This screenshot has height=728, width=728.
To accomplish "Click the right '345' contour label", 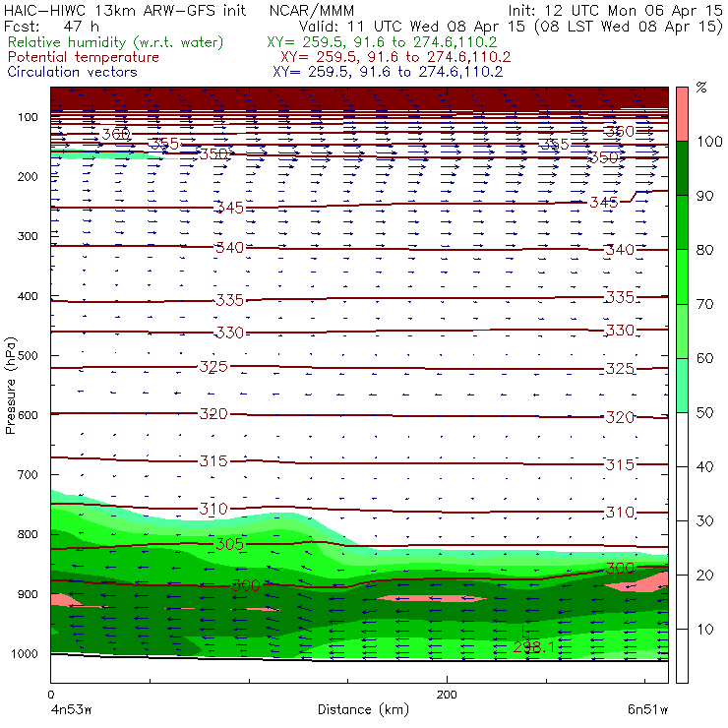I will tap(604, 203).
